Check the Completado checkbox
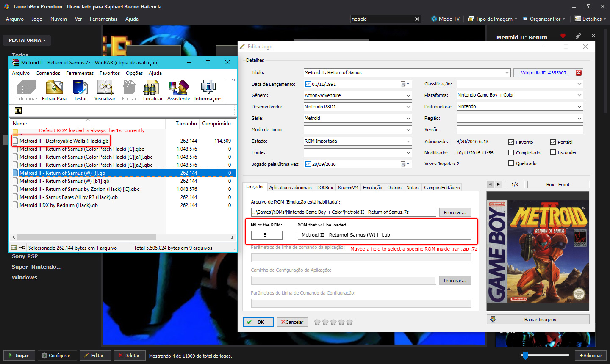This screenshot has width=610, height=364. [511, 153]
